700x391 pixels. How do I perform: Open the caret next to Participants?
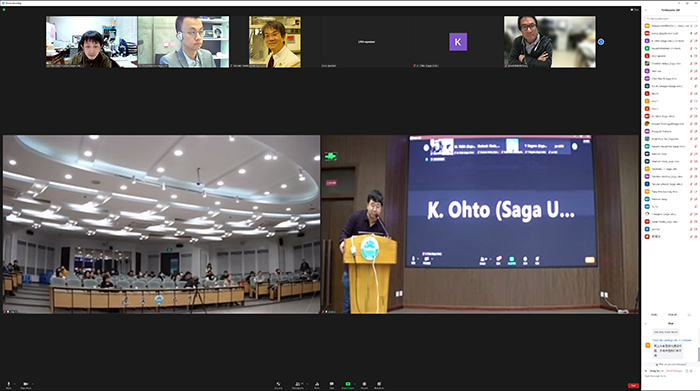pos(308,384)
